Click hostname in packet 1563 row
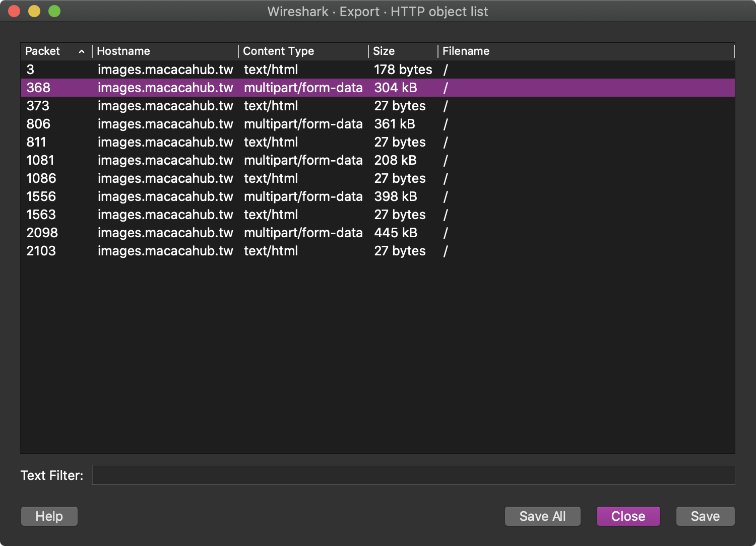Image resolution: width=756 pixels, height=546 pixels. pos(165,215)
